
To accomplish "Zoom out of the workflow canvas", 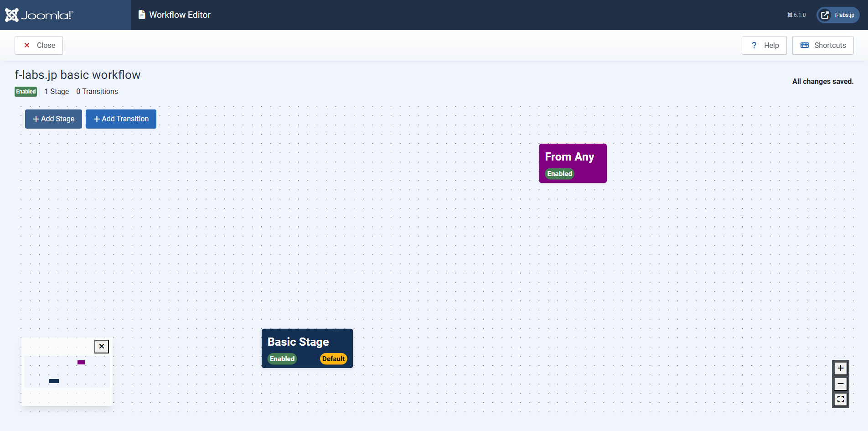I will click(840, 384).
